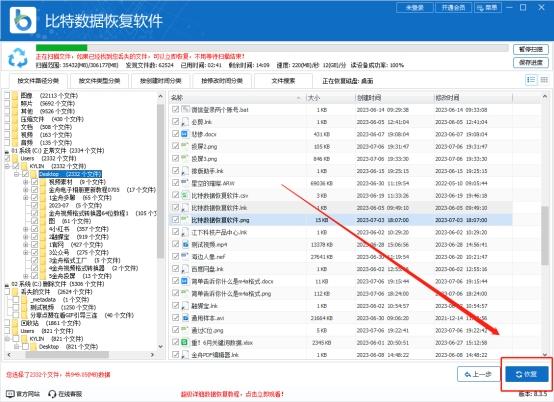The width and height of the screenshot is (554, 402).
Task: Click the 暂停扫描 button
Action: click(531, 49)
